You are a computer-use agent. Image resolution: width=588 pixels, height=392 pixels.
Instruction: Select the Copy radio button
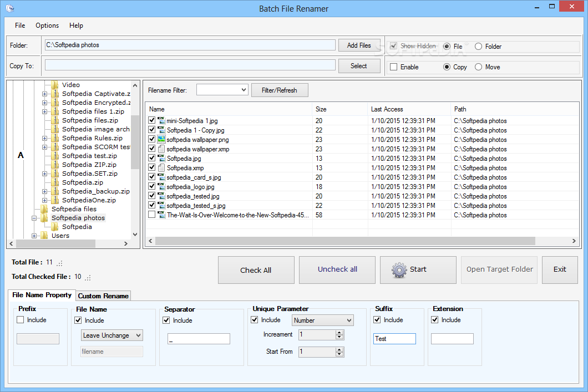click(447, 67)
